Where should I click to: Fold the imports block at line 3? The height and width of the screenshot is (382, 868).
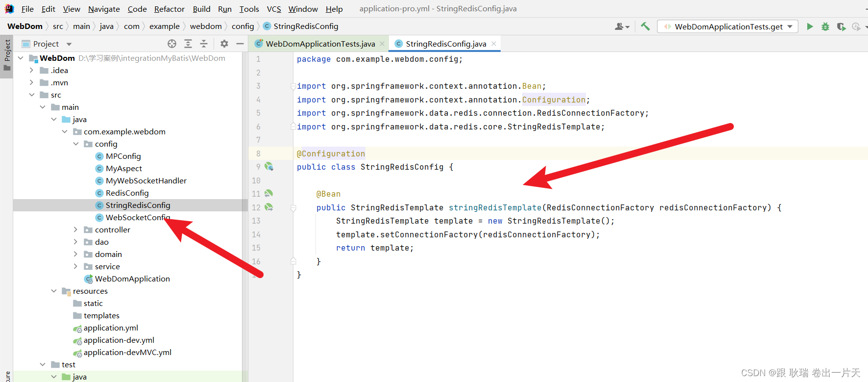click(x=293, y=86)
